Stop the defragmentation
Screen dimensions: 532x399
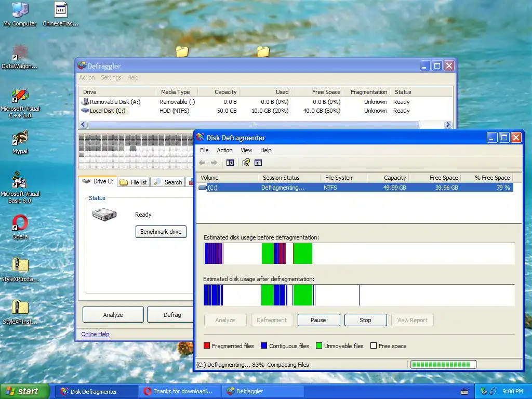pos(365,320)
